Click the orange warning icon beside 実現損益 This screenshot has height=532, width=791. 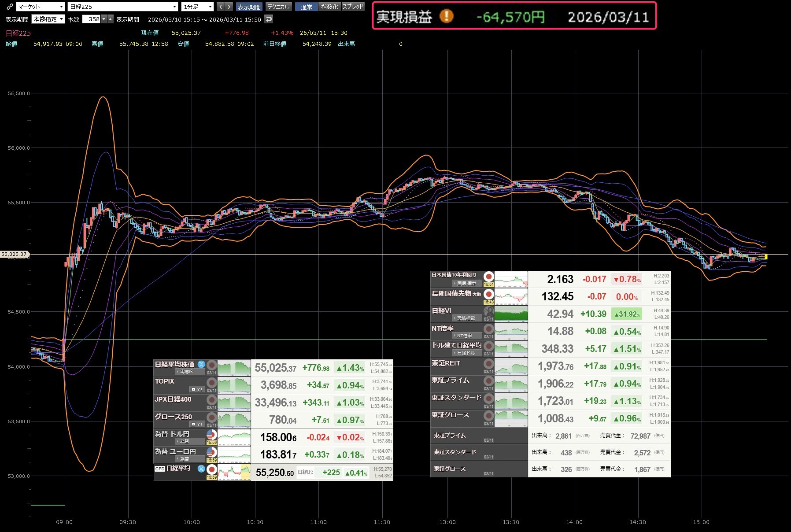pos(446,17)
